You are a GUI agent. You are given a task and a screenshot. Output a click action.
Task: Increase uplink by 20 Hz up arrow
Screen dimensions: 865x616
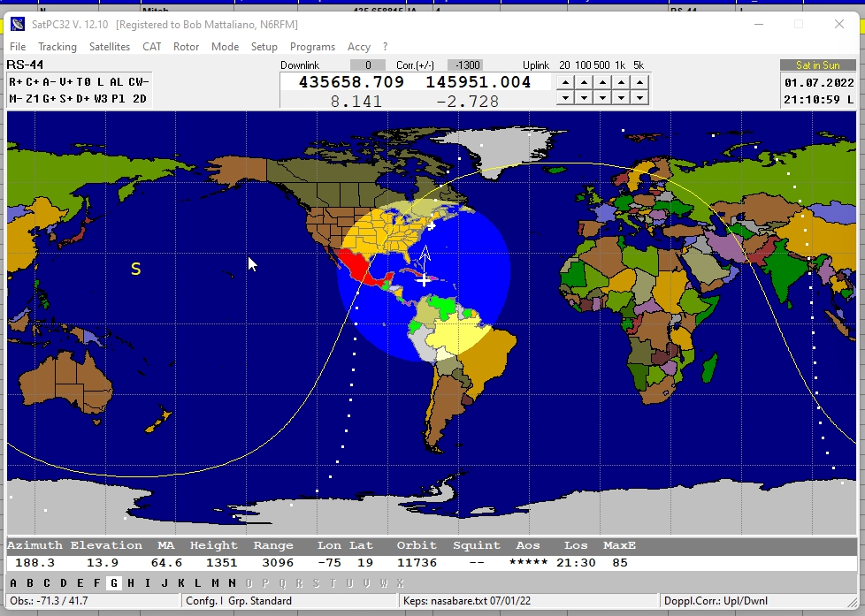[x=565, y=83]
